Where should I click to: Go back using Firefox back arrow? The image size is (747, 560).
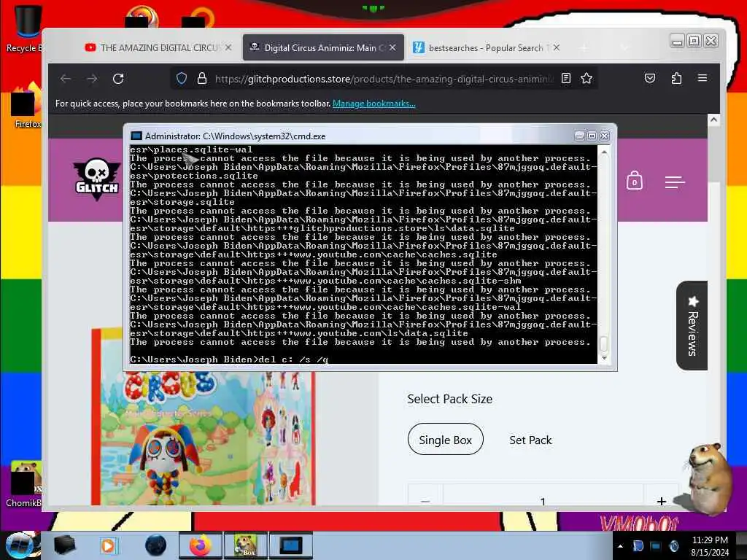pyautogui.click(x=66, y=79)
